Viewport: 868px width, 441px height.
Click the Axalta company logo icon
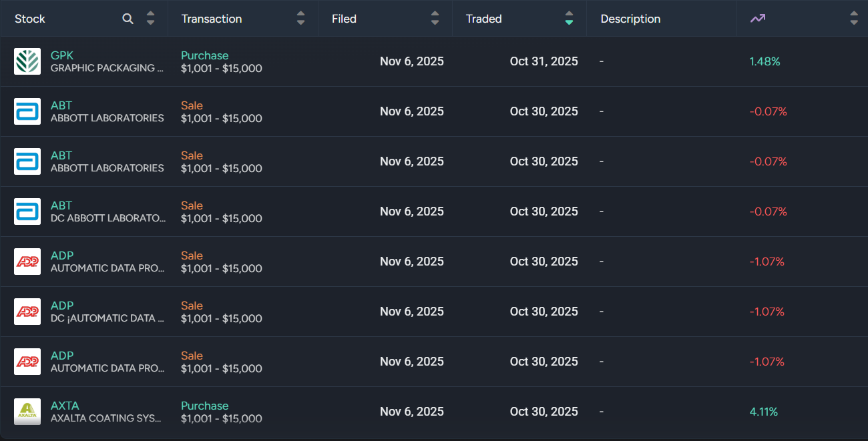27,412
